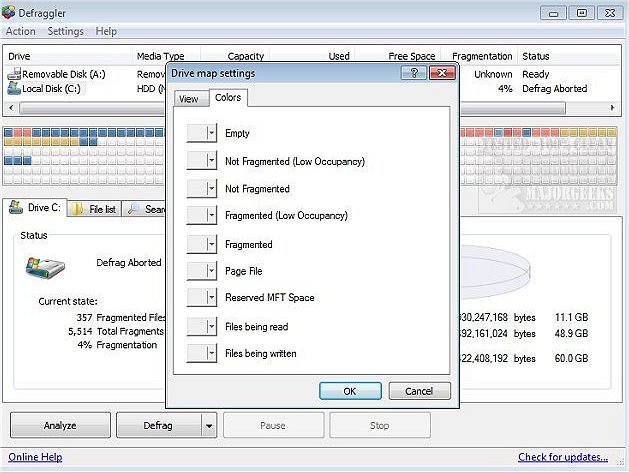The height and width of the screenshot is (473, 629).
Task: Select the Removable Disk (A:) row
Action: pyautogui.click(x=313, y=74)
